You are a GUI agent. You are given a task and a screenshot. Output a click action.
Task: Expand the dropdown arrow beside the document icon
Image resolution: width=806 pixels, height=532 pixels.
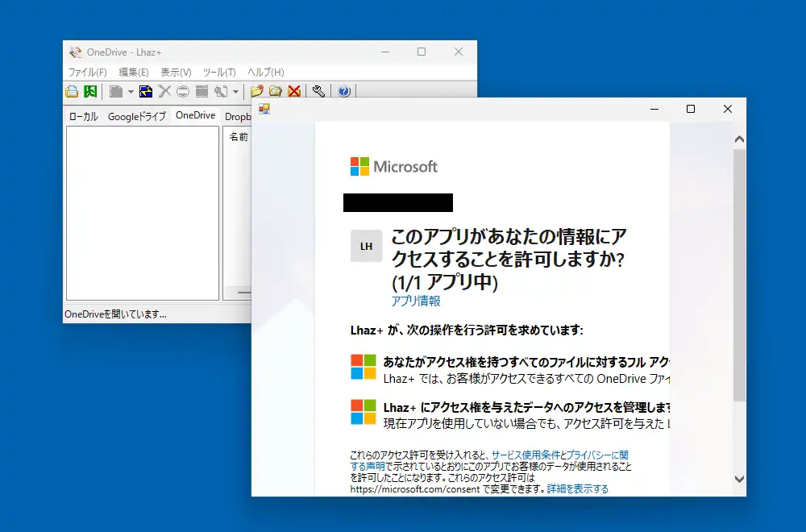click(x=131, y=92)
